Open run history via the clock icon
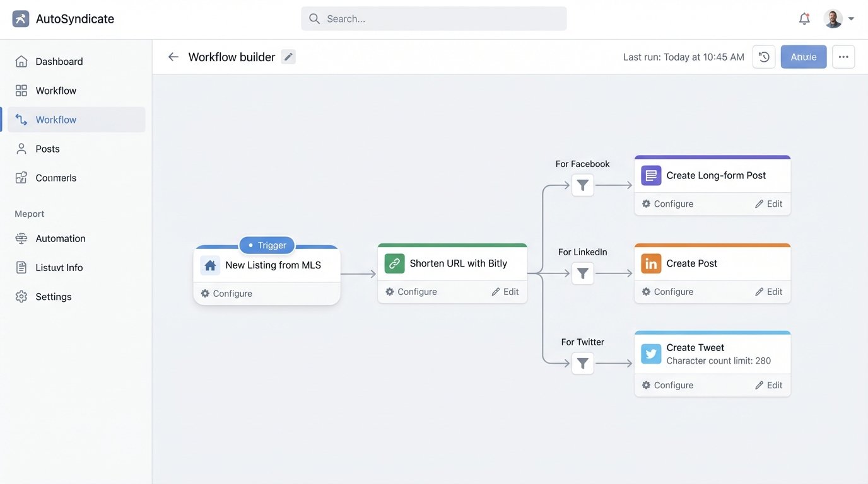868x484 pixels. click(763, 55)
